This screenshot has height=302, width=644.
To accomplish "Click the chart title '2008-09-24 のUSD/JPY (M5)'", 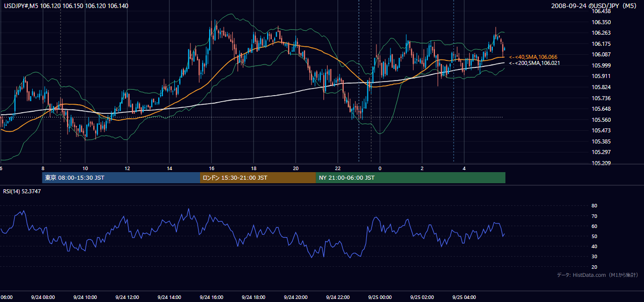I will 595,6.
